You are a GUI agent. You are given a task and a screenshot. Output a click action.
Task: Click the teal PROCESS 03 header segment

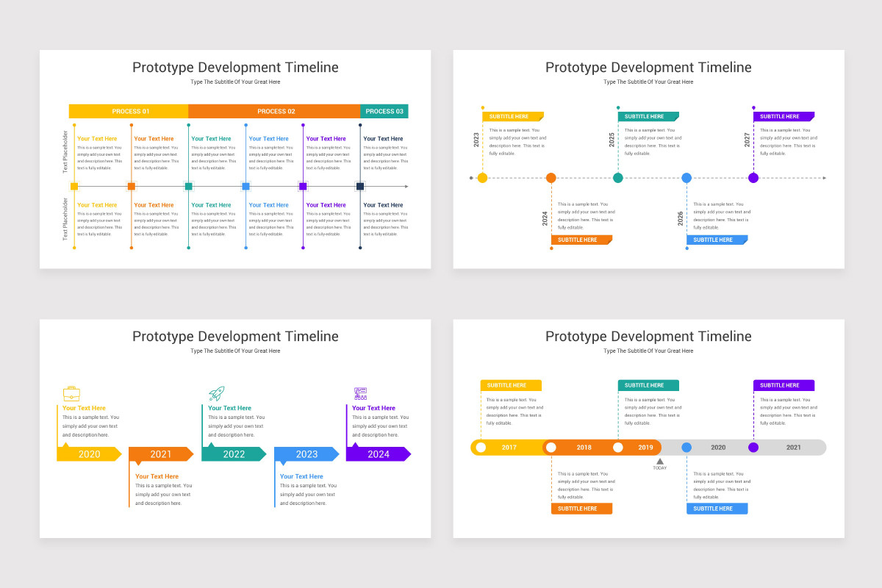click(384, 111)
